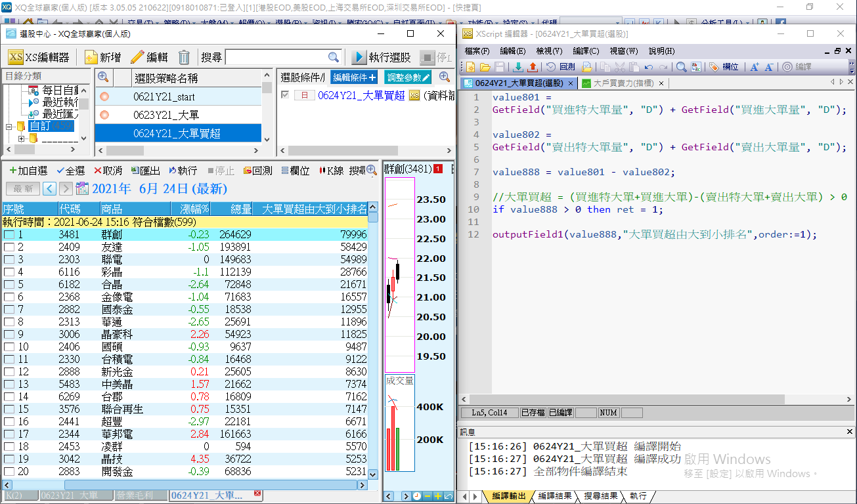
Task: Click the open folder icon in XScript toolbar
Action: pos(485,67)
